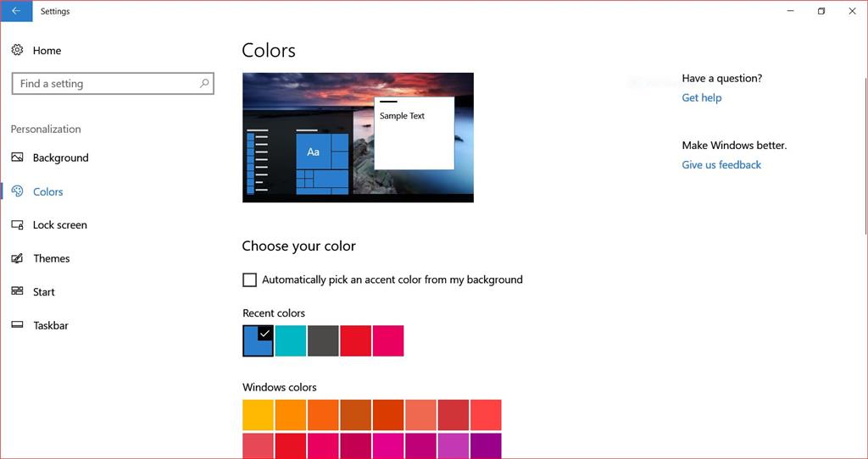Close the Settings window

tap(853, 11)
